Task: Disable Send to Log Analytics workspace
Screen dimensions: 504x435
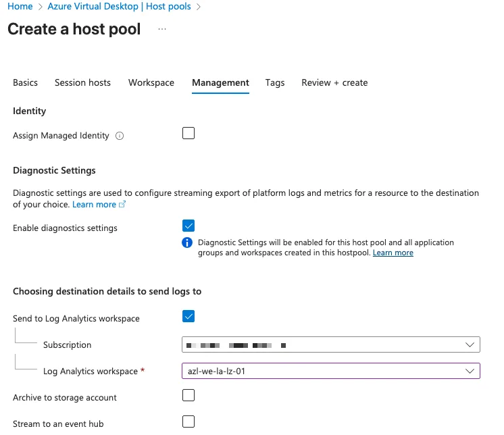Action: (x=188, y=316)
